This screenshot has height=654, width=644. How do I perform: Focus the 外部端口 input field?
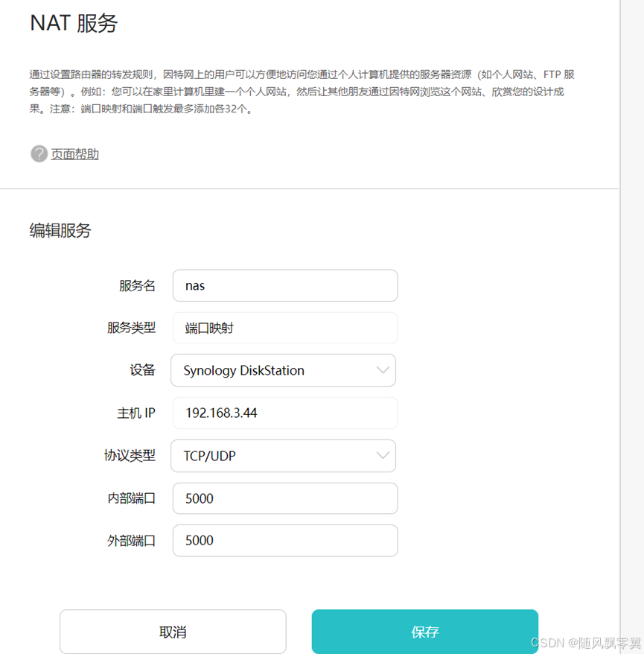(x=285, y=541)
